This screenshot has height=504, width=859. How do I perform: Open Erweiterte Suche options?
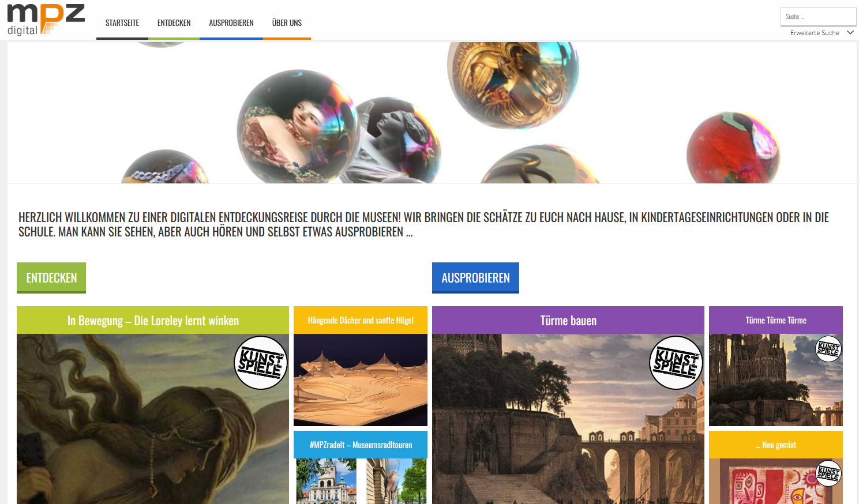pos(815,33)
